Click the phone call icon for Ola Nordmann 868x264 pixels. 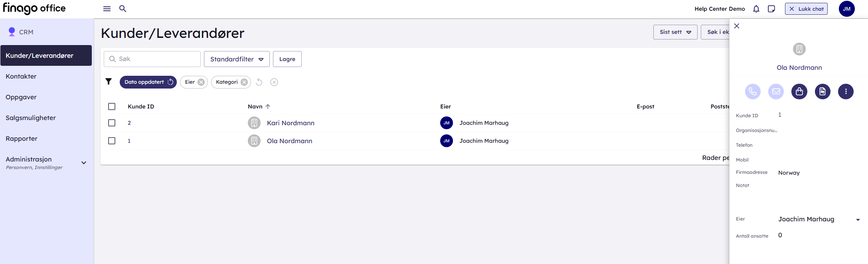click(x=753, y=92)
